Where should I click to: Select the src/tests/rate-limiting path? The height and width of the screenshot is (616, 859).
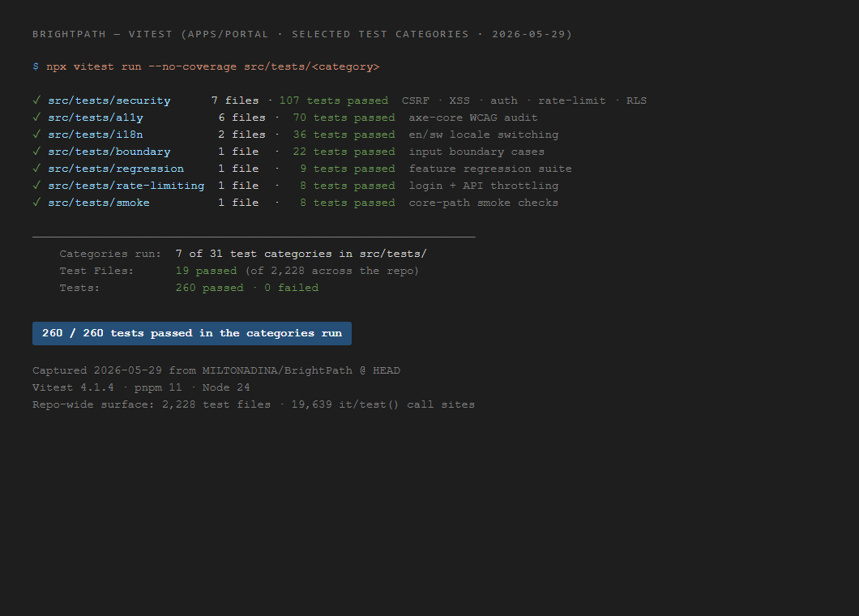126,186
